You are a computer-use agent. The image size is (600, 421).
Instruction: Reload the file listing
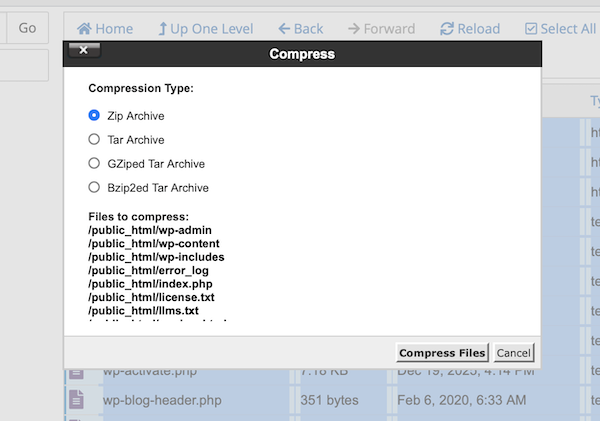tap(447, 29)
